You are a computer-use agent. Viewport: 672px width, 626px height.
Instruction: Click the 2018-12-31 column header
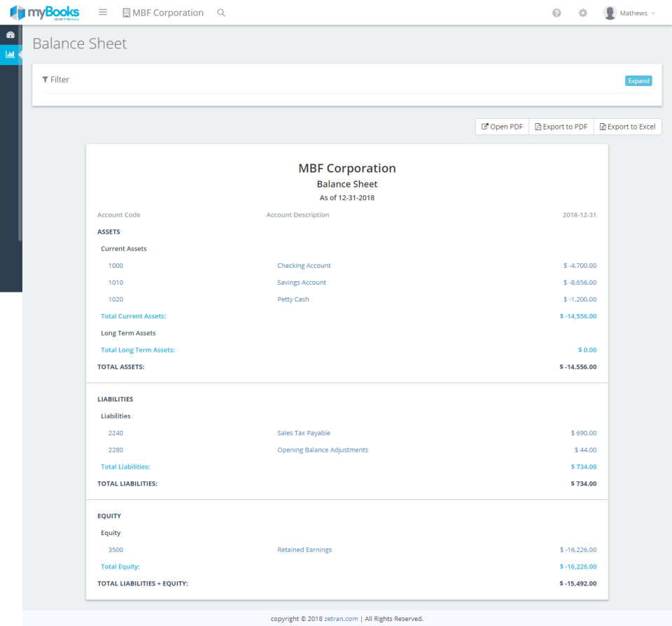pyautogui.click(x=580, y=215)
